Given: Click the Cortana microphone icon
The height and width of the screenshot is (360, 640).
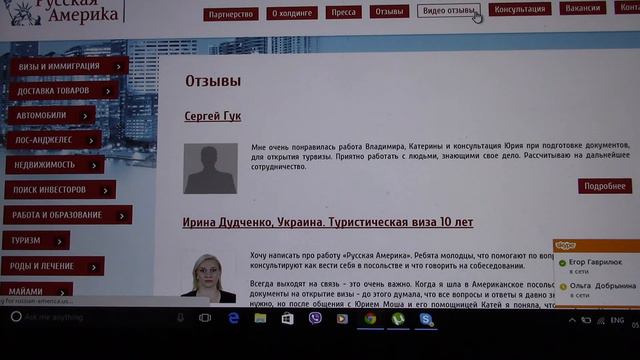Looking at the screenshot, I should [x=180, y=318].
